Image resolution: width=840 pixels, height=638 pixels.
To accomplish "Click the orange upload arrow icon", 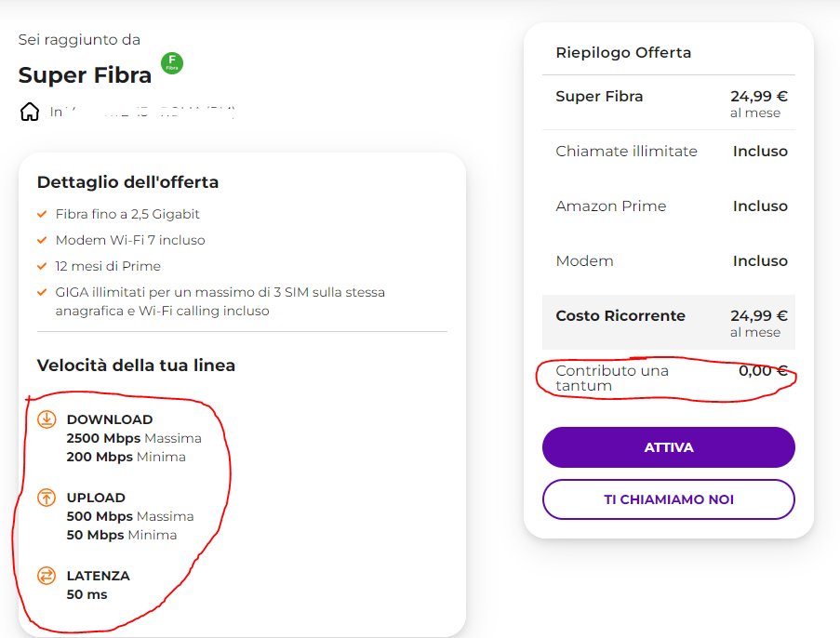I will [x=47, y=498].
